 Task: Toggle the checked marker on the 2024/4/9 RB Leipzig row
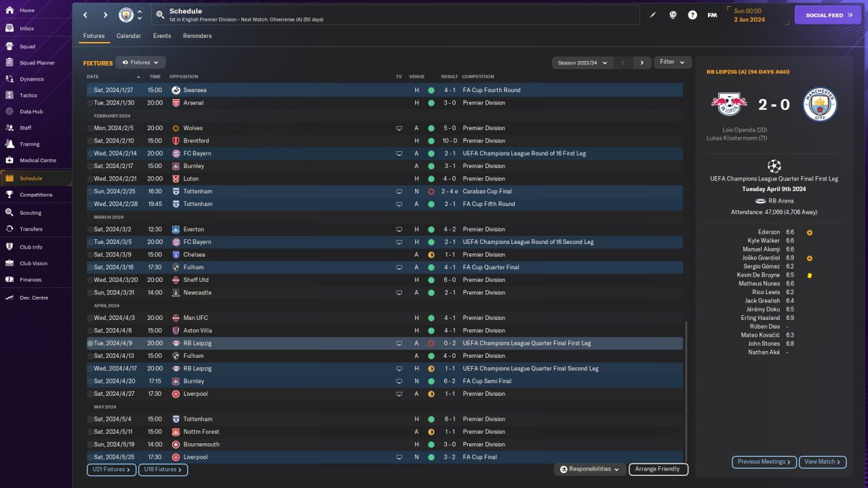(x=90, y=344)
